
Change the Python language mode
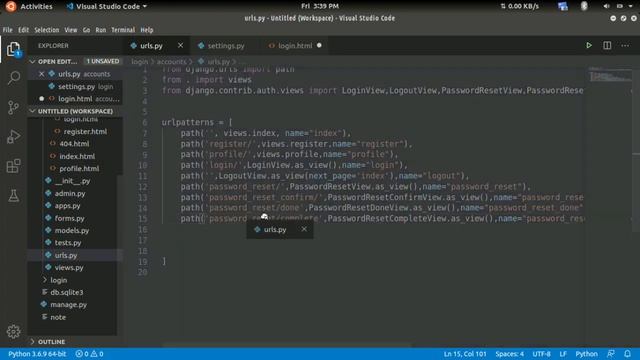coord(586,354)
